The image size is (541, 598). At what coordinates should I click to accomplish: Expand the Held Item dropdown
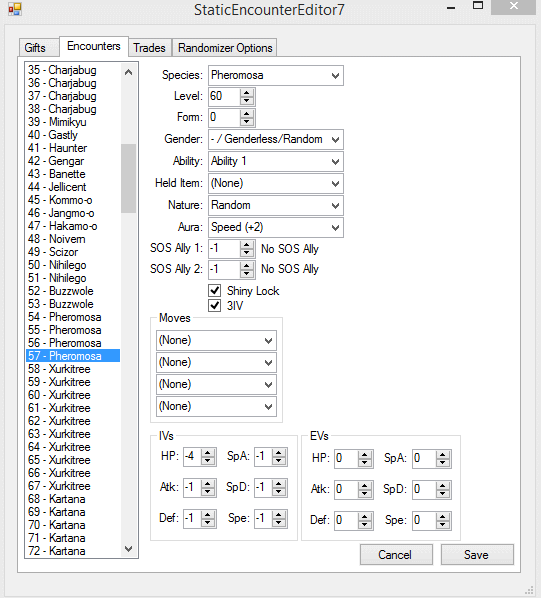tap(276, 183)
